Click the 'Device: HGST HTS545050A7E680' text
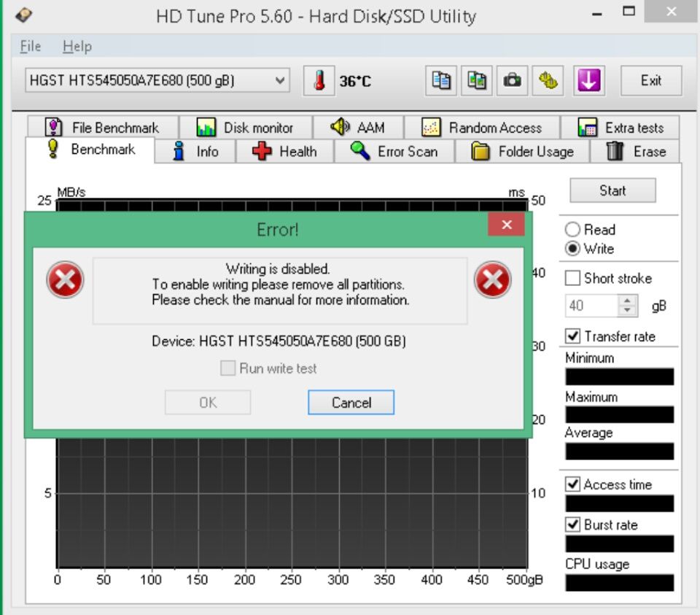The image size is (700, 615). [279, 341]
